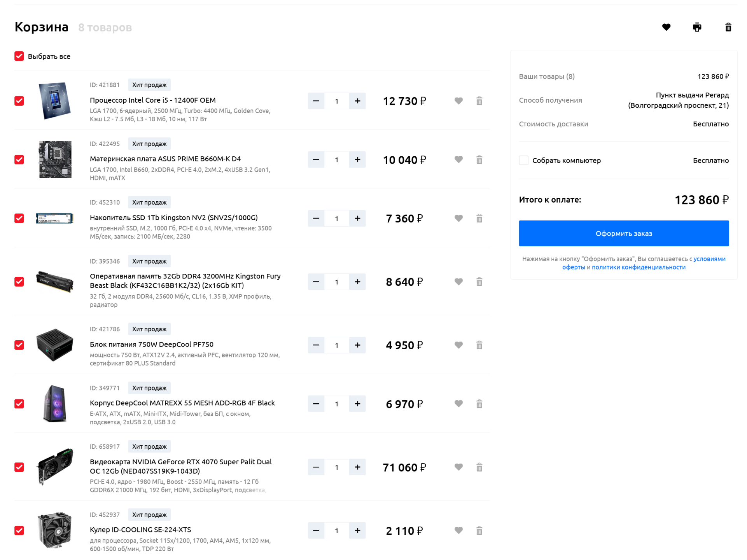Open the Palit RTX 4070 Super product thumbnail
Viewport: 747px width, 560px height.
pyautogui.click(x=55, y=467)
